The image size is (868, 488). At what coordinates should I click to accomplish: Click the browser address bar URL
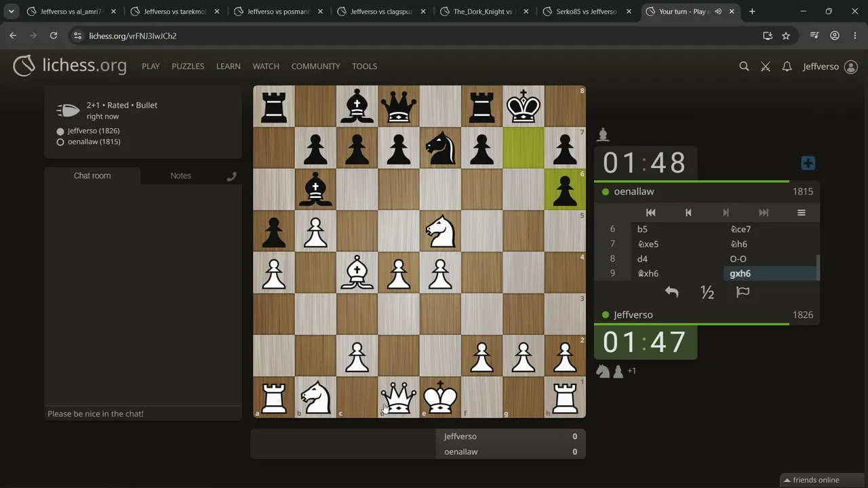[x=133, y=36]
